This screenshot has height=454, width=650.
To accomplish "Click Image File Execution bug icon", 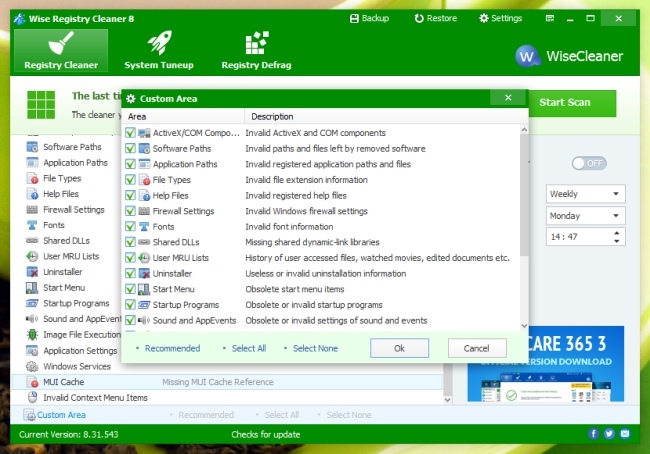I will tap(32, 335).
